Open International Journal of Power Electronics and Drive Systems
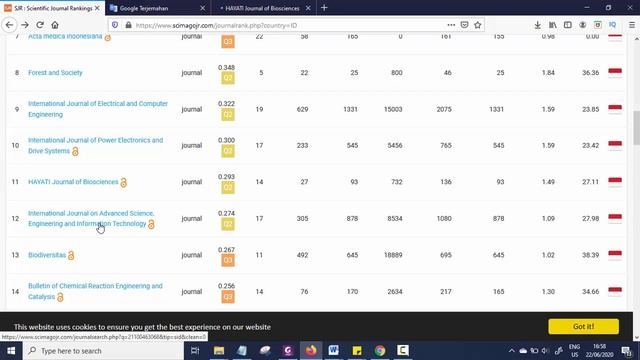Viewport: 640px width, 360px height. click(96, 145)
